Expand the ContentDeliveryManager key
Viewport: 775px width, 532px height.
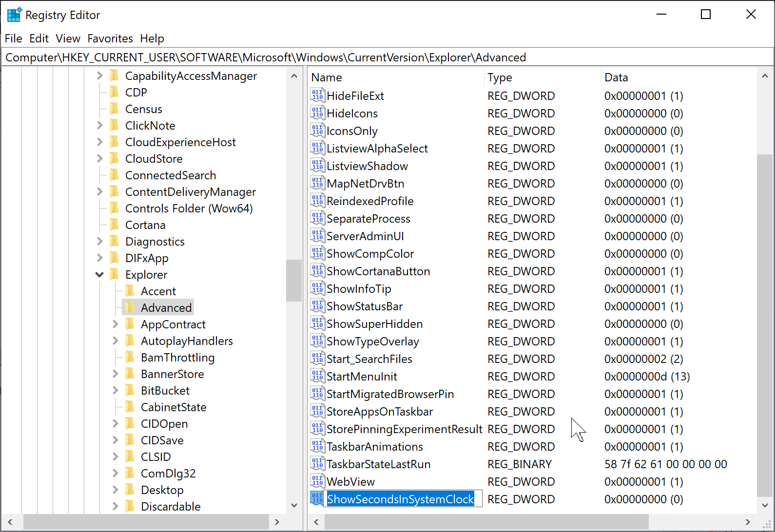[99, 191]
